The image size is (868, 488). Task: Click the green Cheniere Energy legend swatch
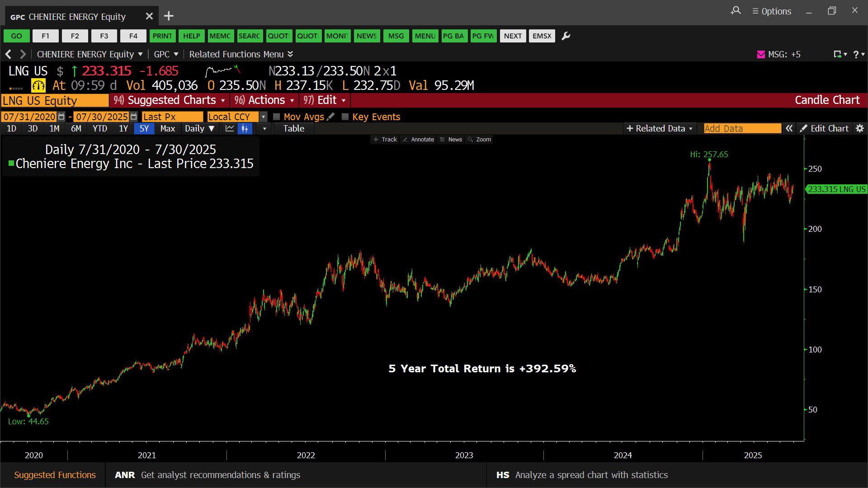pyautogui.click(x=11, y=163)
